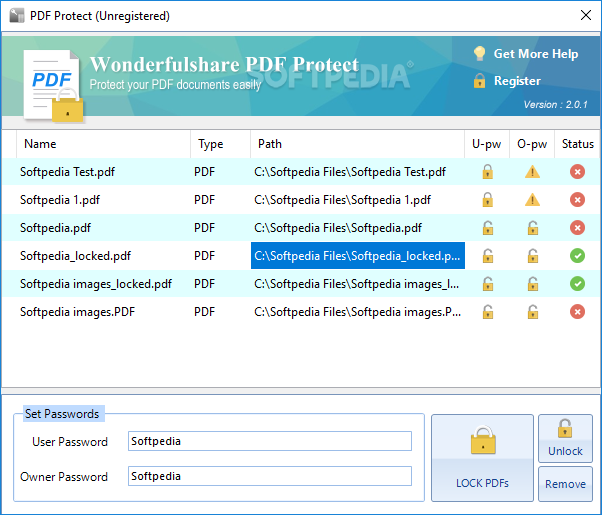Click the Set Passwords group label
The height and width of the screenshot is (515, 602).
coord(62,414)
